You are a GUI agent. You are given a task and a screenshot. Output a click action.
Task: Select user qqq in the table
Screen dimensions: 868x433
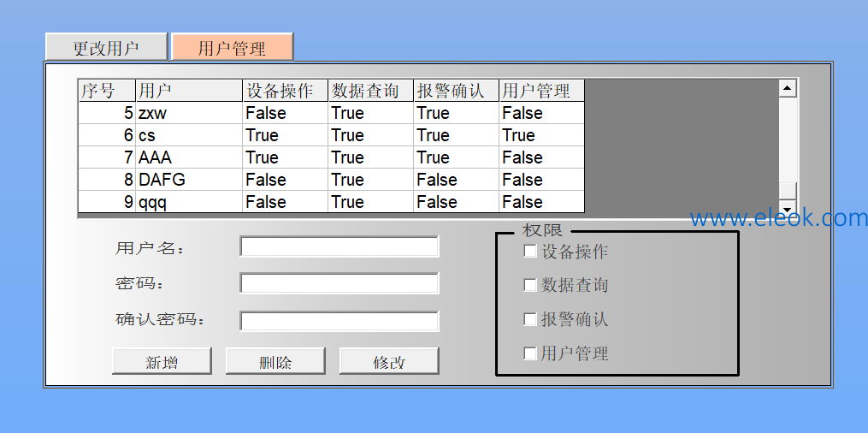[x=189, y=202]
